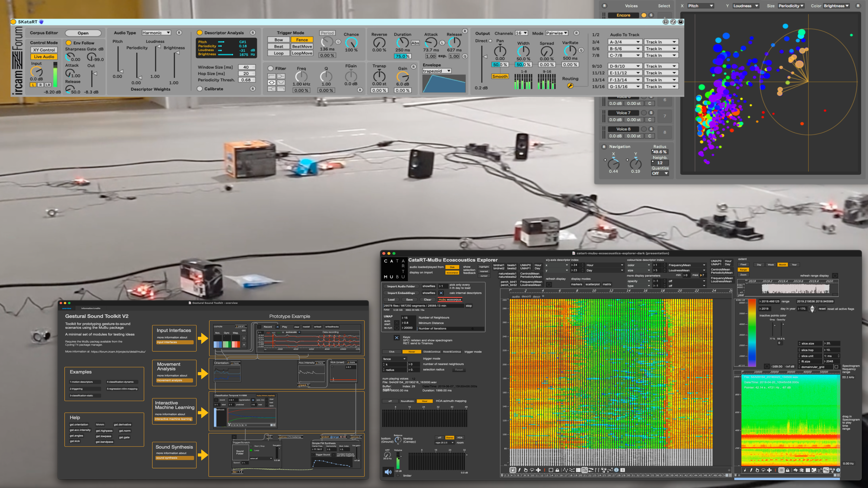
Task: Open the Envelope trapezoid dropdown
Action: pyautogui.click(x=437, y=71)
